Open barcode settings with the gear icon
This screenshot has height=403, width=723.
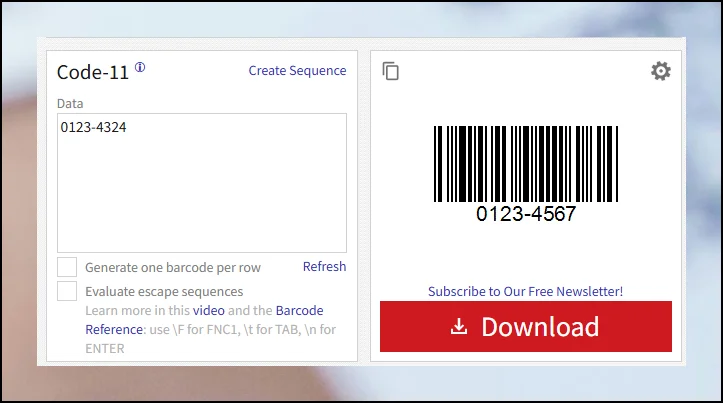click(660, 71)
